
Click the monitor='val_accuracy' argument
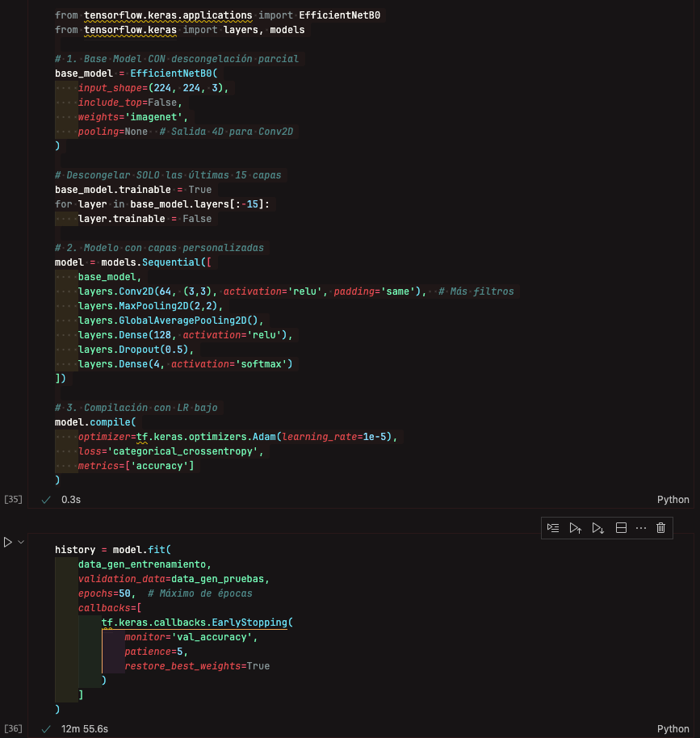click(188, 637)
